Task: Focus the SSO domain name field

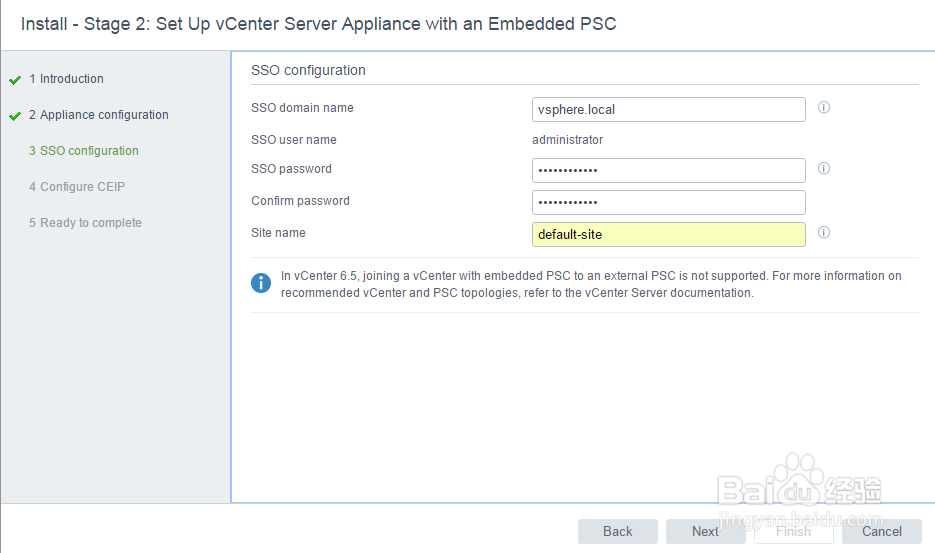Action: 668,110
